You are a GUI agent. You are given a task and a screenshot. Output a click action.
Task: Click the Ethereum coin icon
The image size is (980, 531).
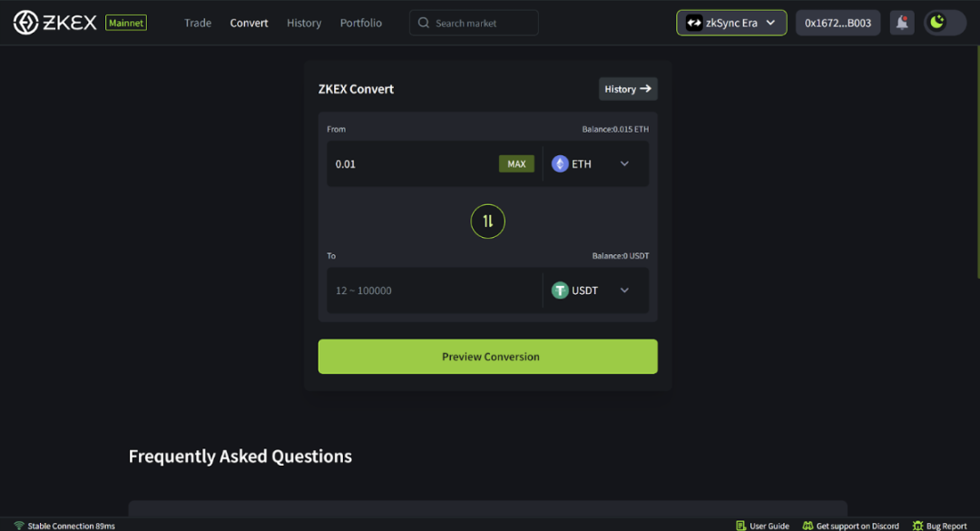point(560,164)
